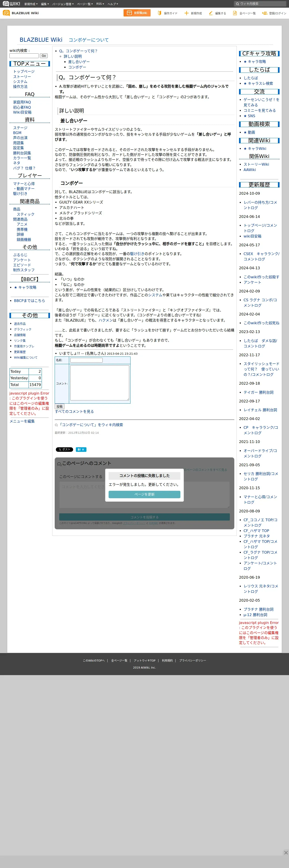Open 勝利台詞集 in the 資料 menu
Screen dimensions: 289x868
coord(22,153)
